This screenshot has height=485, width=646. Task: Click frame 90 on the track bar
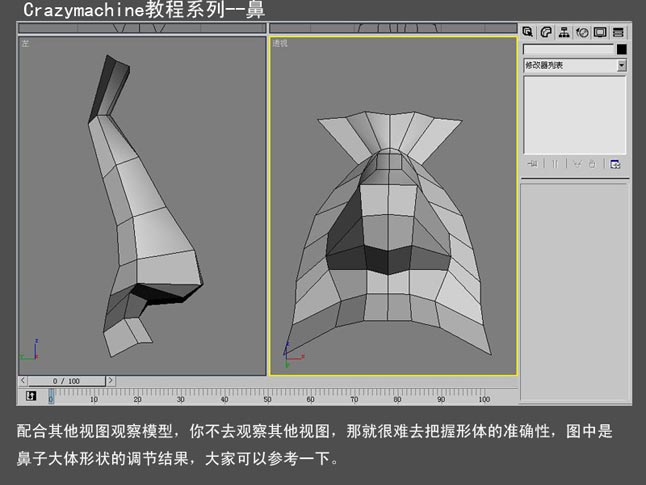point(441,399)
